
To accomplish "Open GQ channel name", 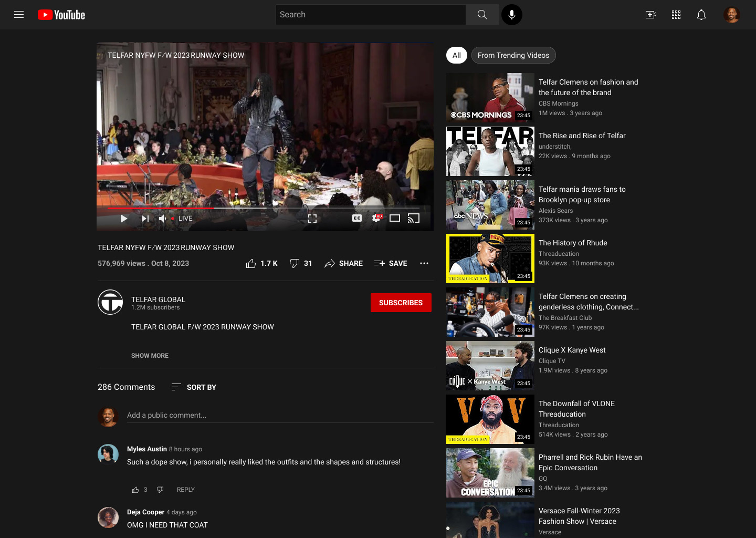I will pyautogui.click(x=543, y=479).
